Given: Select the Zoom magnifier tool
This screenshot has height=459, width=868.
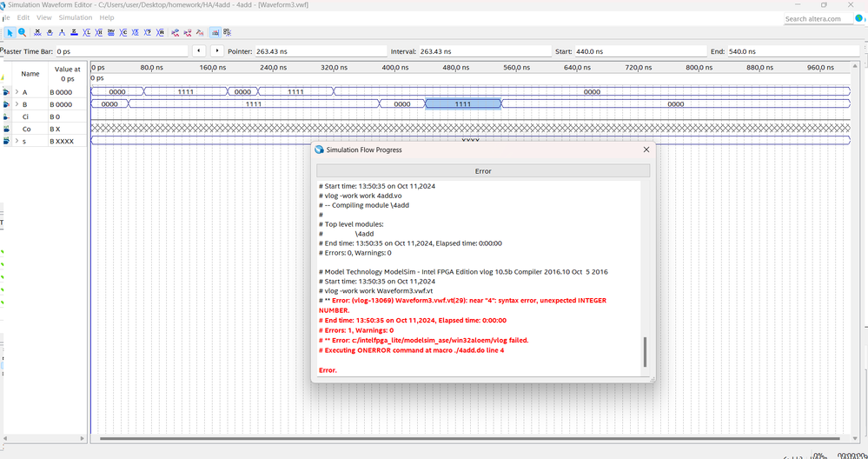Looking at the screenshot, I should pos(22,33).
